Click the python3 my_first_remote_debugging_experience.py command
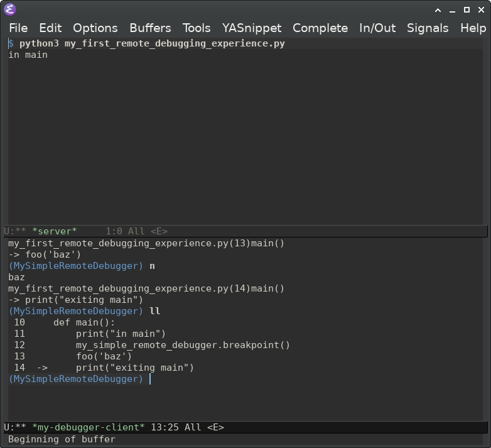 [152, 43]
